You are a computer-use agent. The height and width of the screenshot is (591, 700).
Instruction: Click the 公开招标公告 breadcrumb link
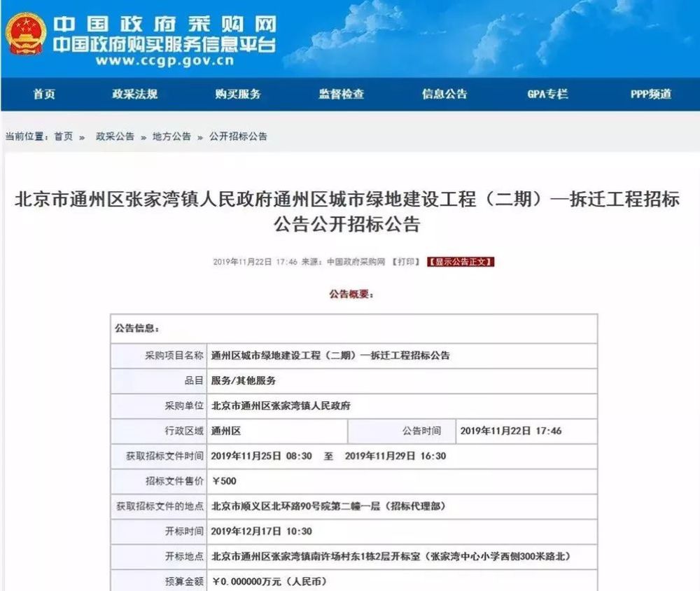[x=238, y=137]
